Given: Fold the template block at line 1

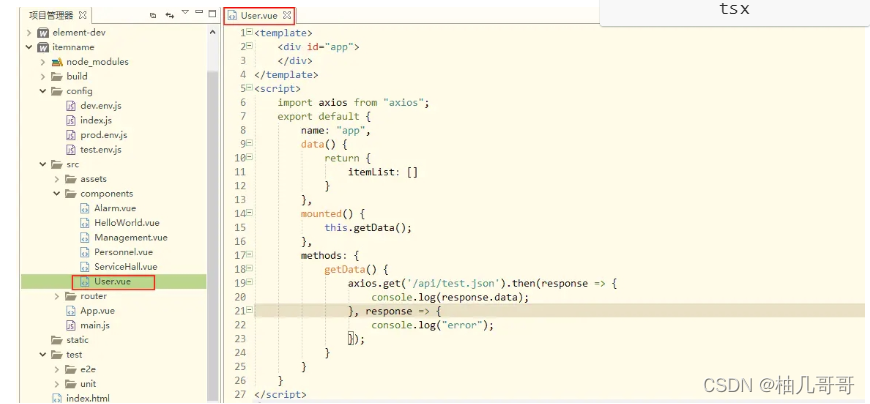Looking at the screenshot, I should pos(249,32).
